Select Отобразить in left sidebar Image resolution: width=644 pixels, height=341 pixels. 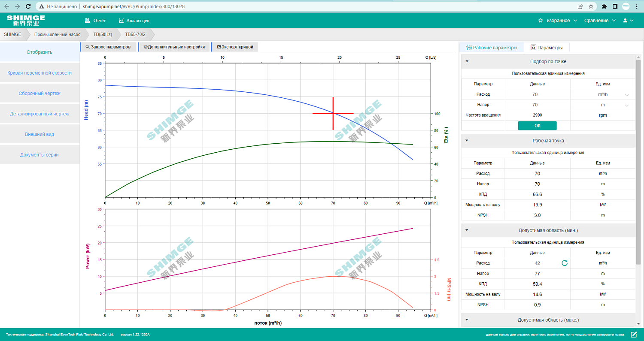coord(39,52)
